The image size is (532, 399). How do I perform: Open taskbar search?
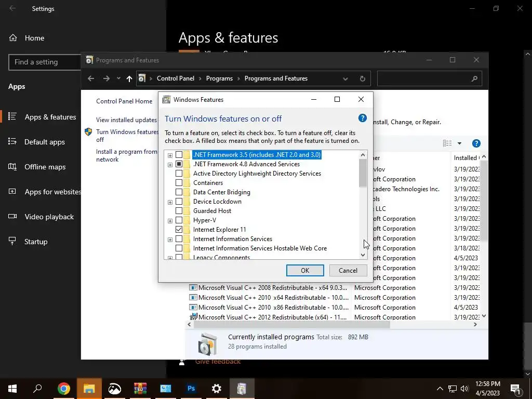[x=37, y=389]
